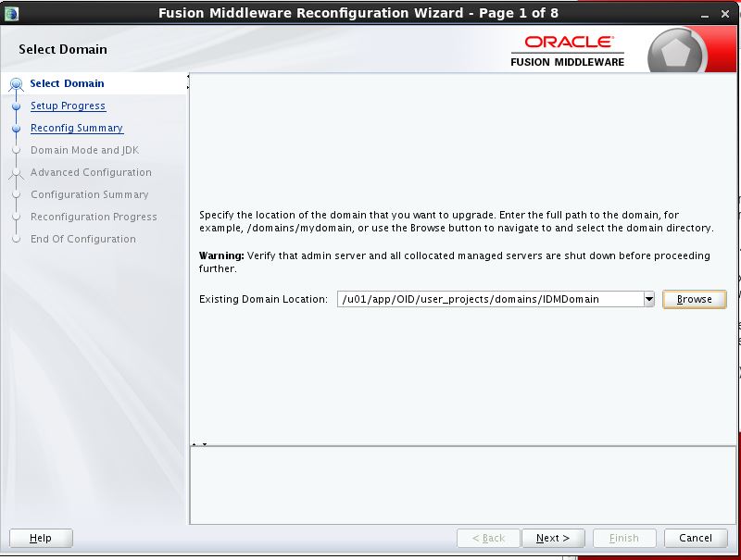Click the 'Select Domain' page heading
Image resolution: width=741 pixels, height=560 pixels.
tap(63, 50)
